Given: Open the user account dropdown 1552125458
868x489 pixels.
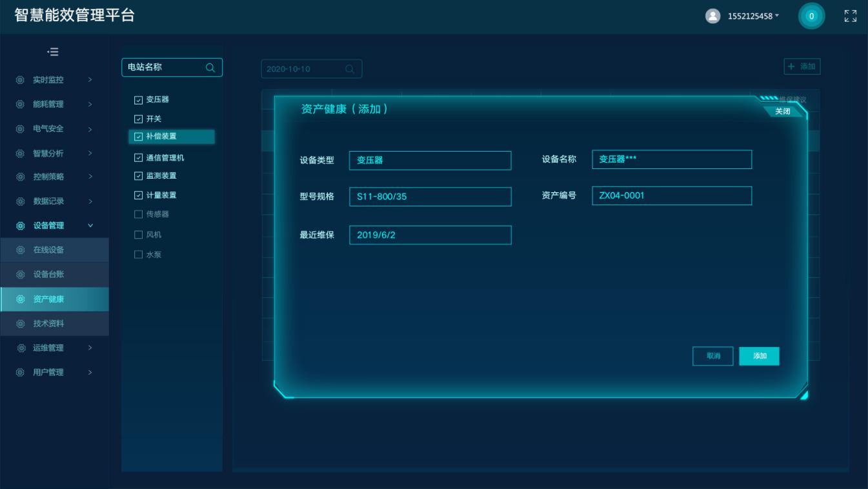Looking at the screenshot, I should point(753,16).
